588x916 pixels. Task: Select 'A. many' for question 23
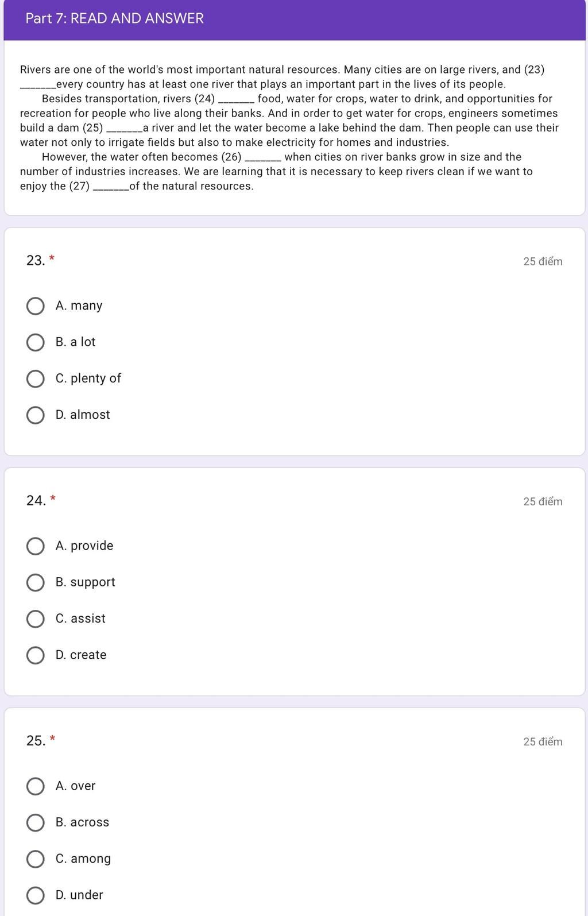[x=36, y=306]
